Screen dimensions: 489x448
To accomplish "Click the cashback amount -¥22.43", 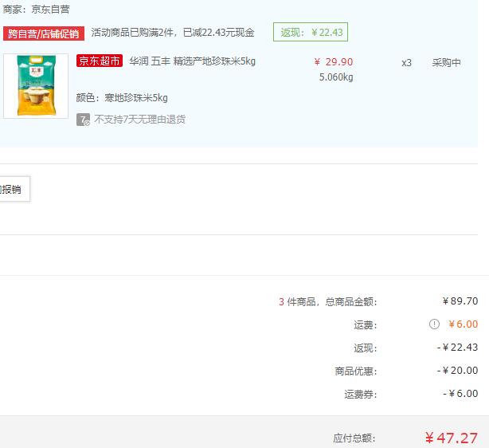I will click(457, 348).
